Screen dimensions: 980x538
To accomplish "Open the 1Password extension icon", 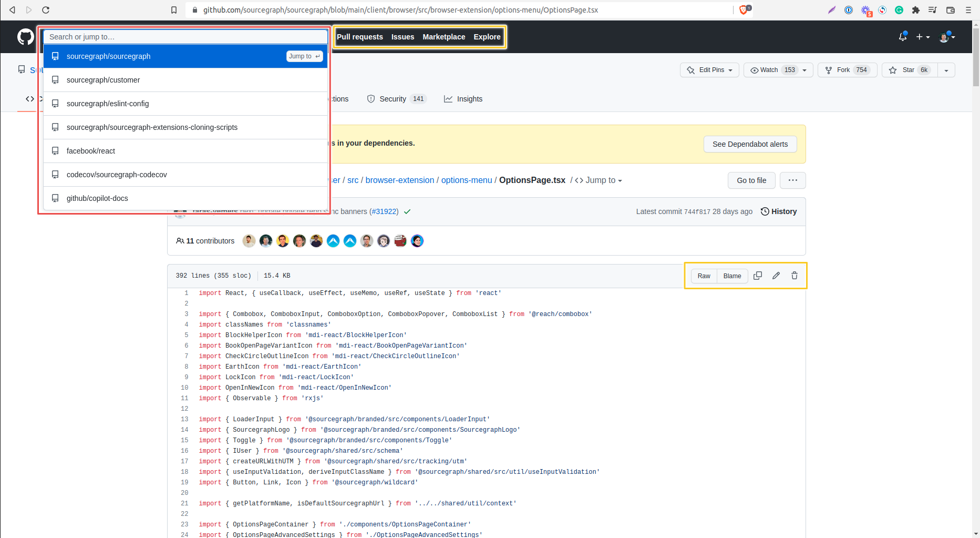I will (849, 10).
